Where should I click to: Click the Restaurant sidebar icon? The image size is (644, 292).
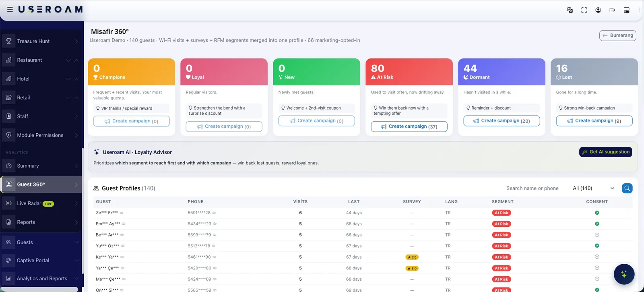point(9,60)
